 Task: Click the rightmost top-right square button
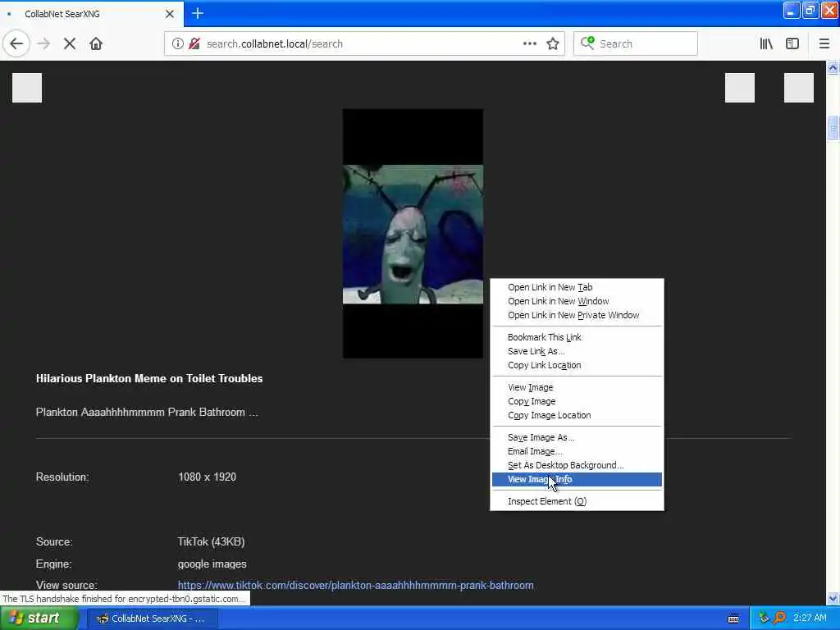point(799,87)
